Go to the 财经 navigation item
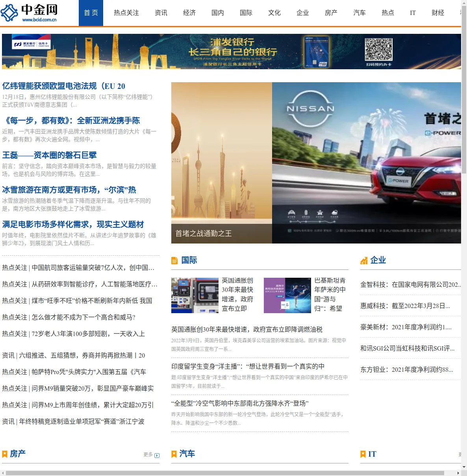Viewport: 467px width, 476px height. click(438, 13)
